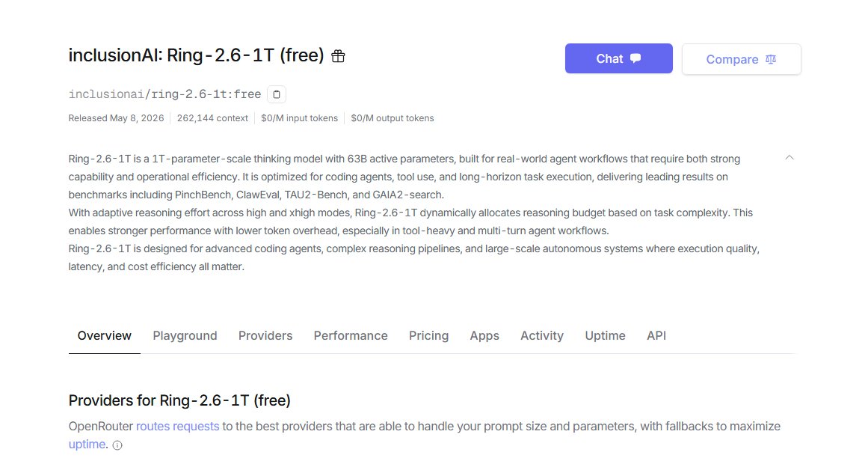The image size is (868, 467).
Task: Select the Performance tab
Action: coord(351,336)
